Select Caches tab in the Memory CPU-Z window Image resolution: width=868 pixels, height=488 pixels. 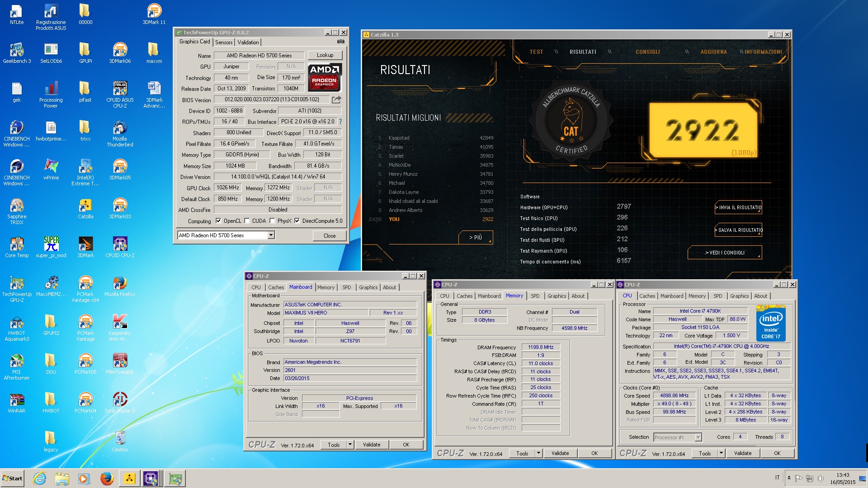[464, 296]
